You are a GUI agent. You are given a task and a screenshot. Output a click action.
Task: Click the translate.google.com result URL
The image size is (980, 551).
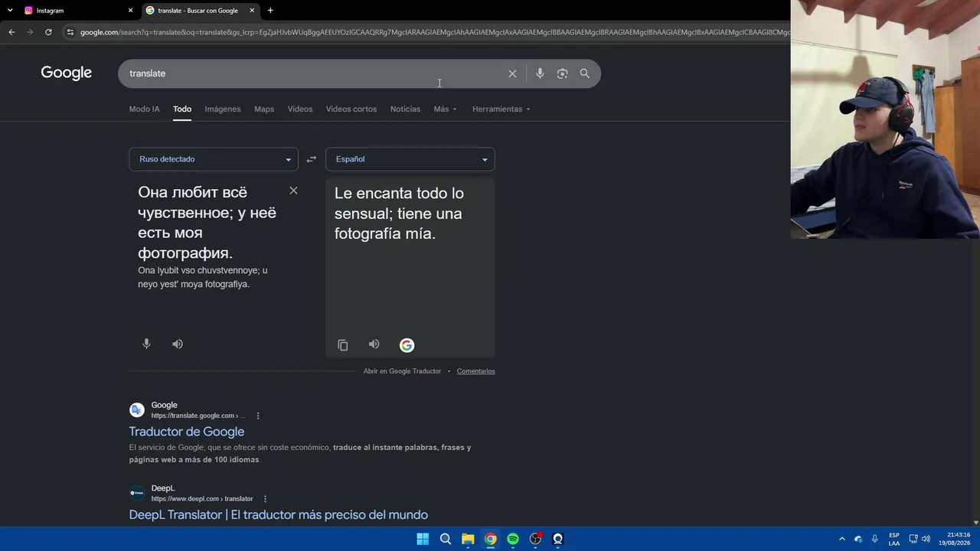pos(198,416)
